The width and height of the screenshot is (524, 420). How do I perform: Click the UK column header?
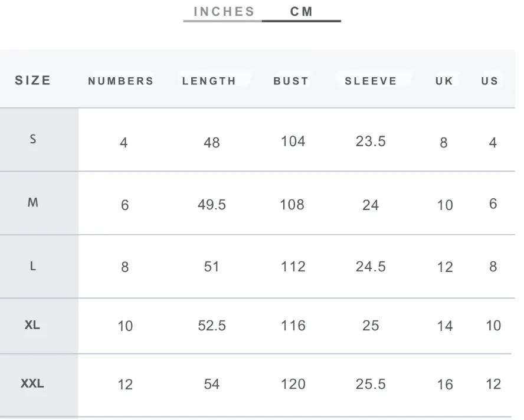444,81
